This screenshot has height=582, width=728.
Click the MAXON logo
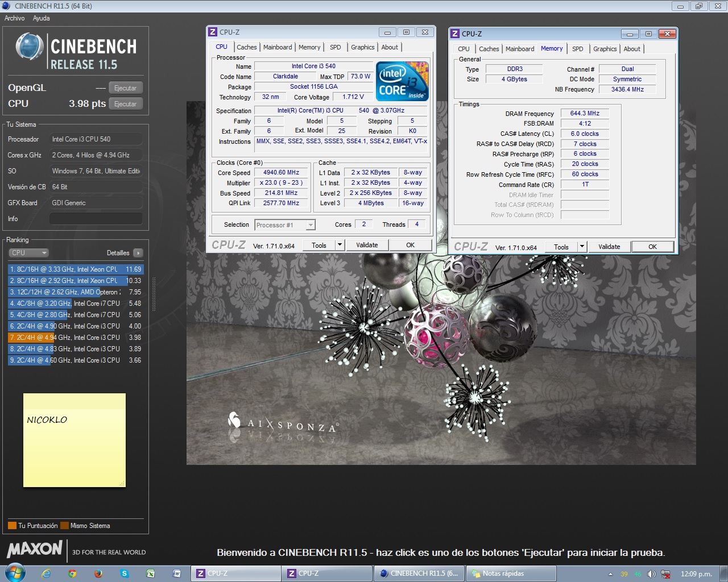point(35,549)
